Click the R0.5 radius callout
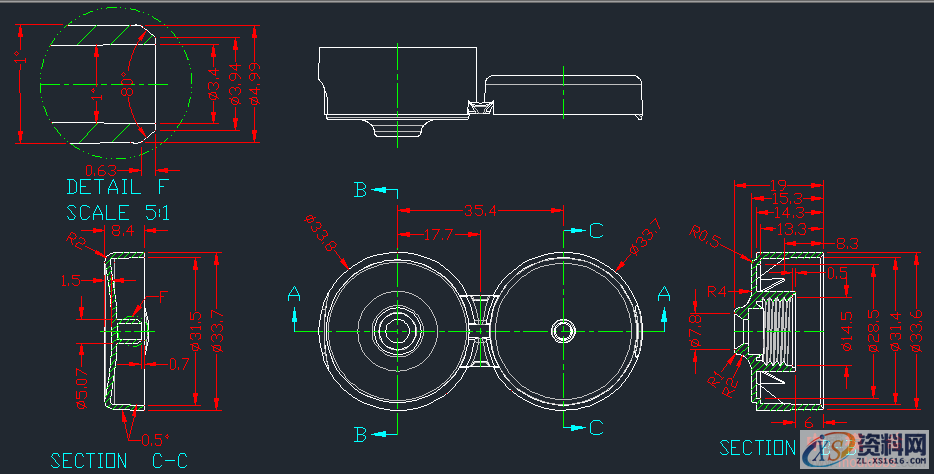This screenshot has height=474, width=934. coord(709,237)
